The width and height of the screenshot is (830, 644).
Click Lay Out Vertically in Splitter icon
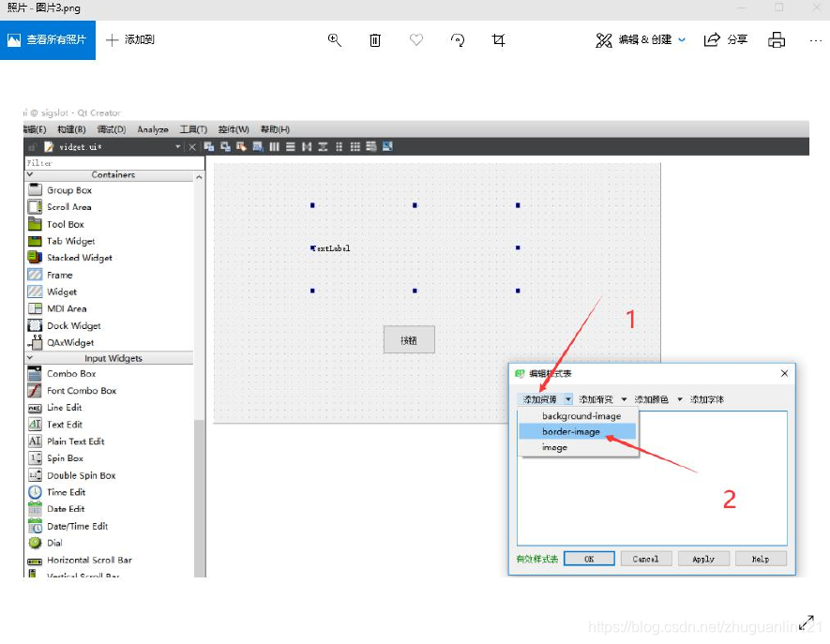323,146
